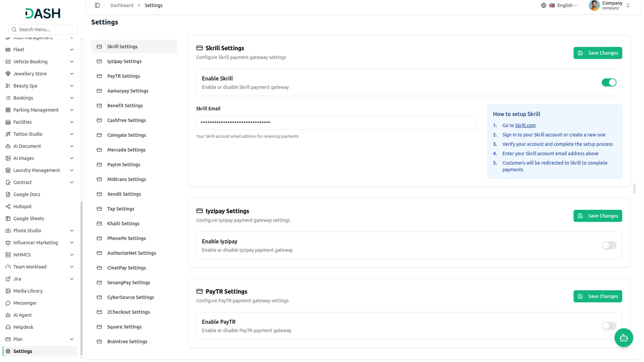
Task: Click the Media Library sidebar icon
Action: (x=8, y=291)
